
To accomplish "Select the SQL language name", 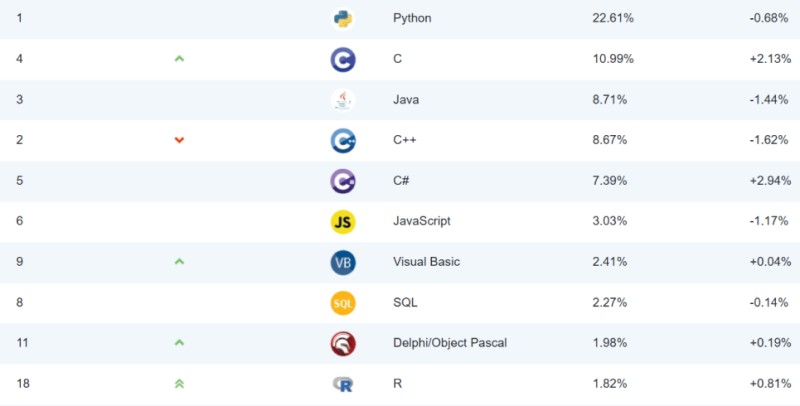I will tap(405, 302).
